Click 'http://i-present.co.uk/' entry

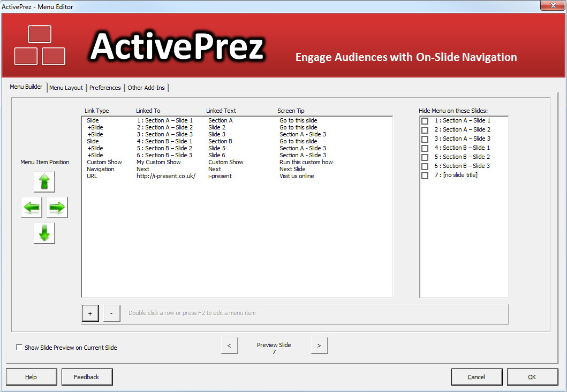click(166, 176)
